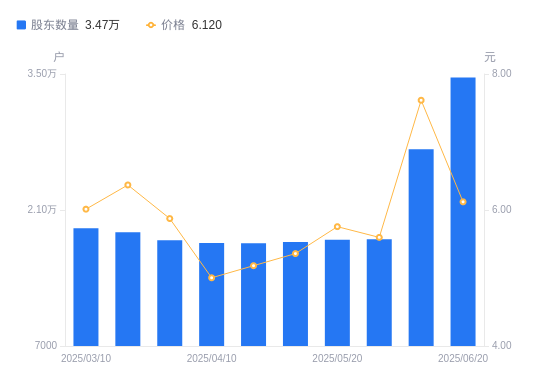Select the first bar at 2025/03/10
Image resolution: width=550 pixels, height=381 pixels.
click(86, 287)
